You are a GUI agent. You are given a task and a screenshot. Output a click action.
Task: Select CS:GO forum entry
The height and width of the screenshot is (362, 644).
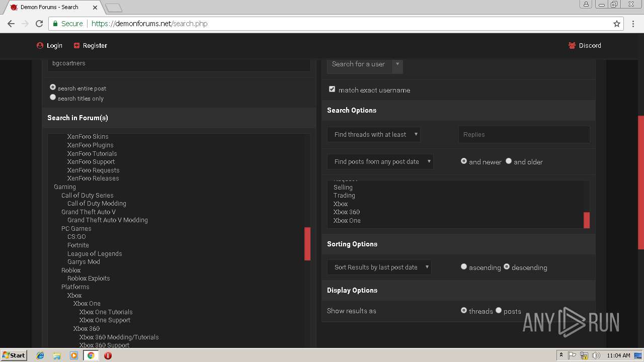point(76,236)
